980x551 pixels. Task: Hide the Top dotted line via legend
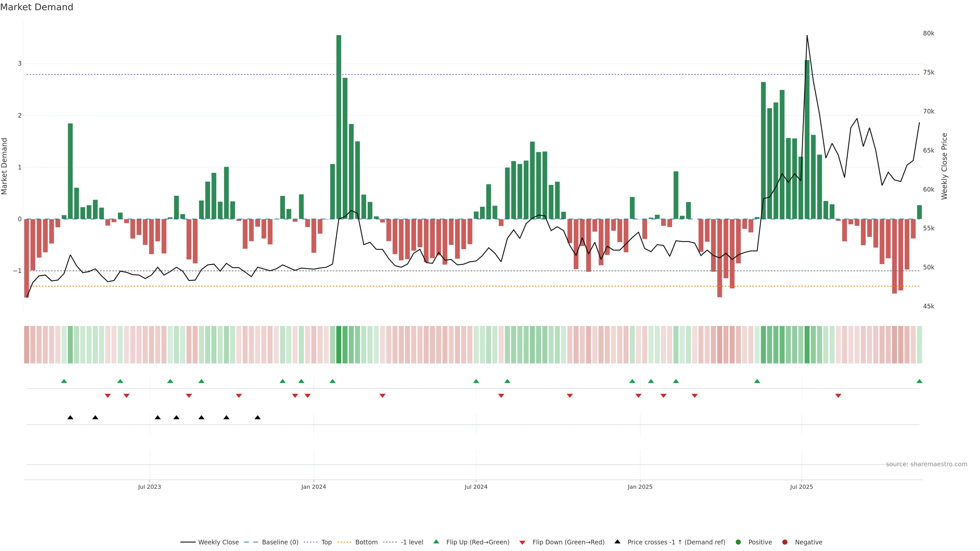326,542
